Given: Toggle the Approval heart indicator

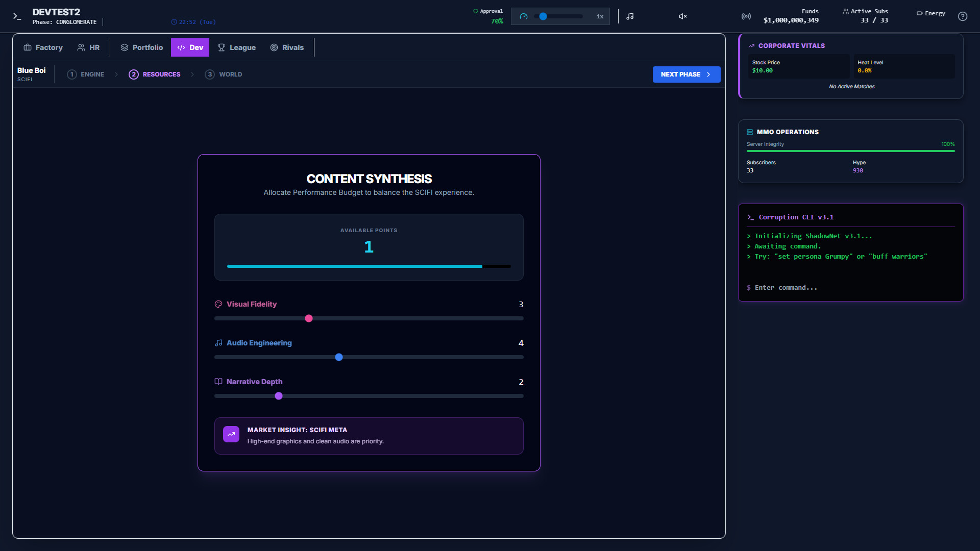Looking at the screenshot, I should tap(476, 11).
